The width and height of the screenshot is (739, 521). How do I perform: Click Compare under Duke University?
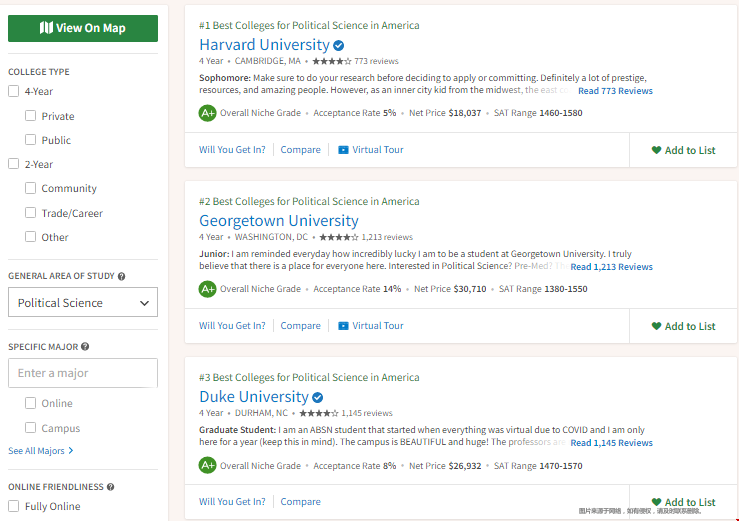pyautogui.click(x=300, y=502)
